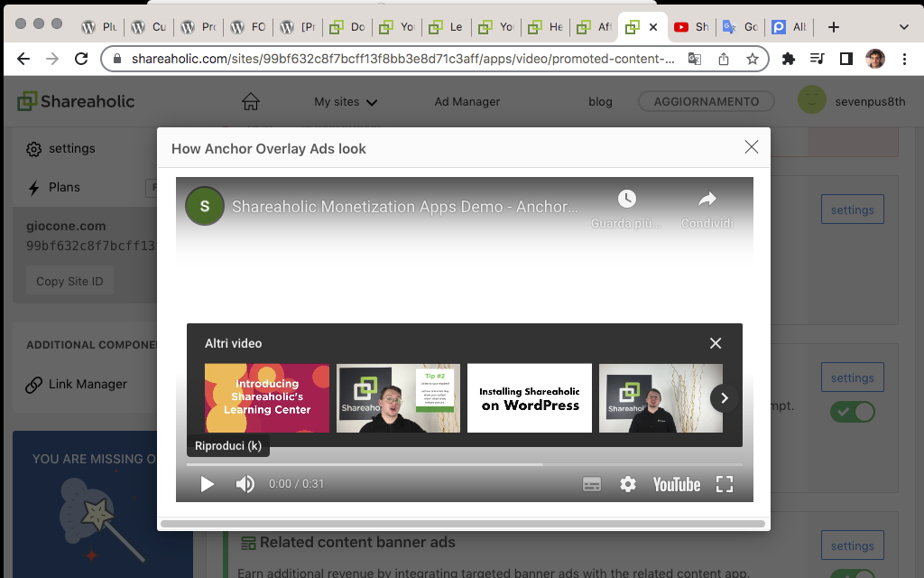The height and width of the screenshot is (578, 924).
Task: Switch to the WordPress FO tab
Action: [247, 27]
